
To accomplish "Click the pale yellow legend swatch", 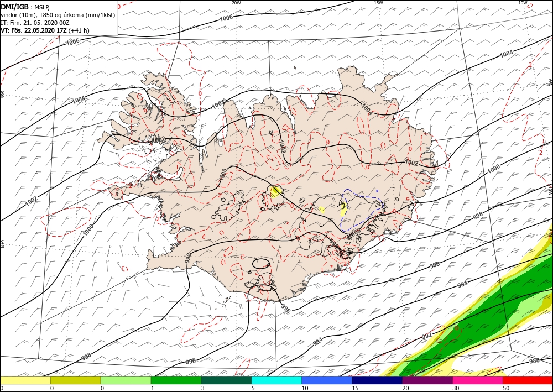I will point(25,380).
